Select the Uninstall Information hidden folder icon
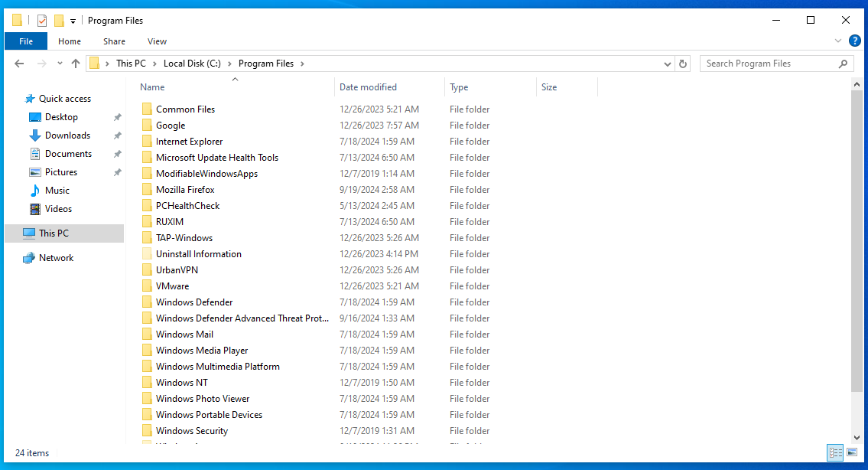The image size is (868, 470). point(147,254)
